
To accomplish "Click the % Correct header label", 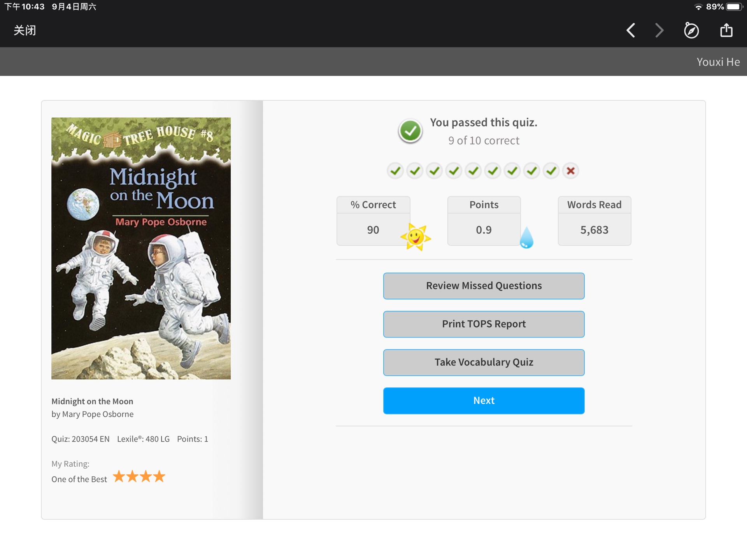I will click(x=373, y=205).
